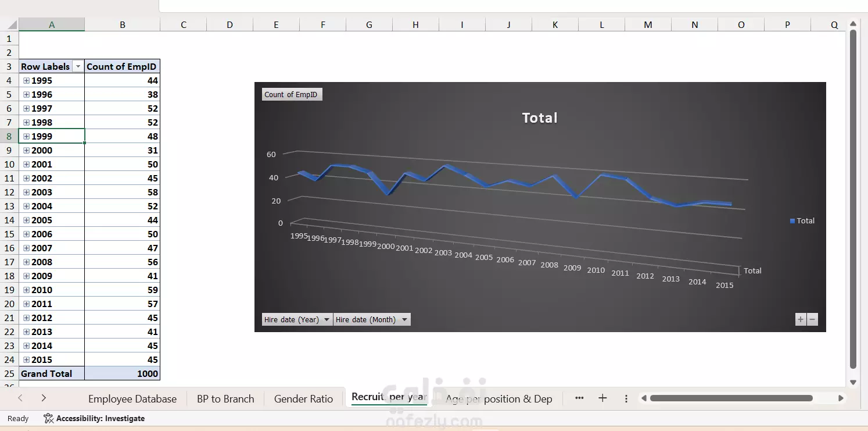Select the Grand Total label cell

pos(52,373)
